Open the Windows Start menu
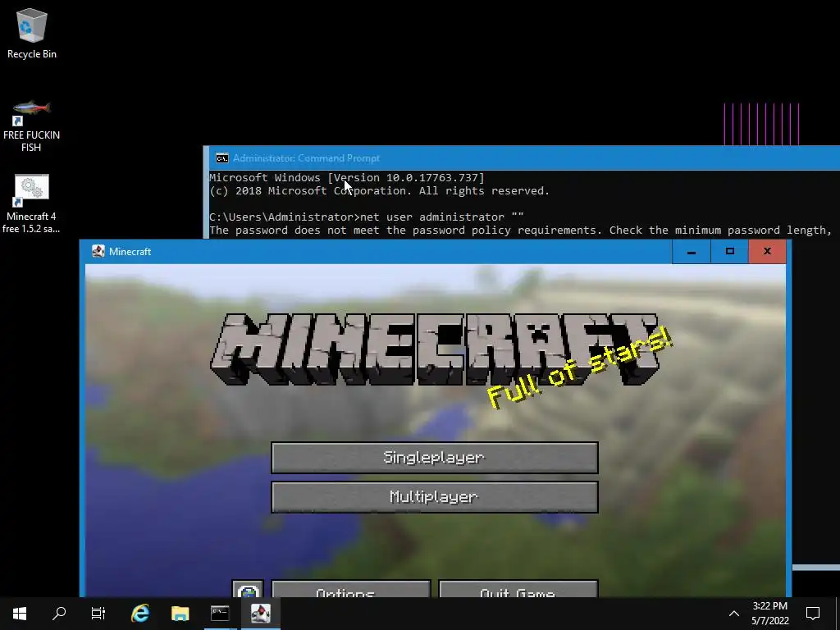Image resolution: width=840 pixels, height=630 pixels. tap(20, 614)
